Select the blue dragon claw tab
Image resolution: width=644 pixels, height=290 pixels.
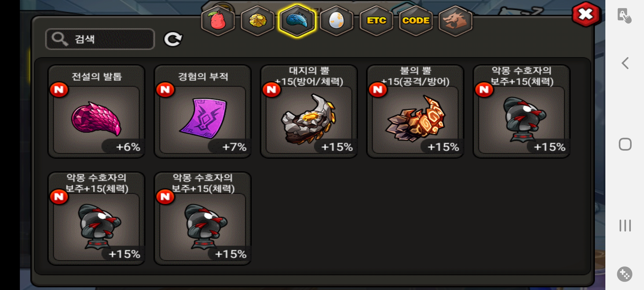click(297, 21)
